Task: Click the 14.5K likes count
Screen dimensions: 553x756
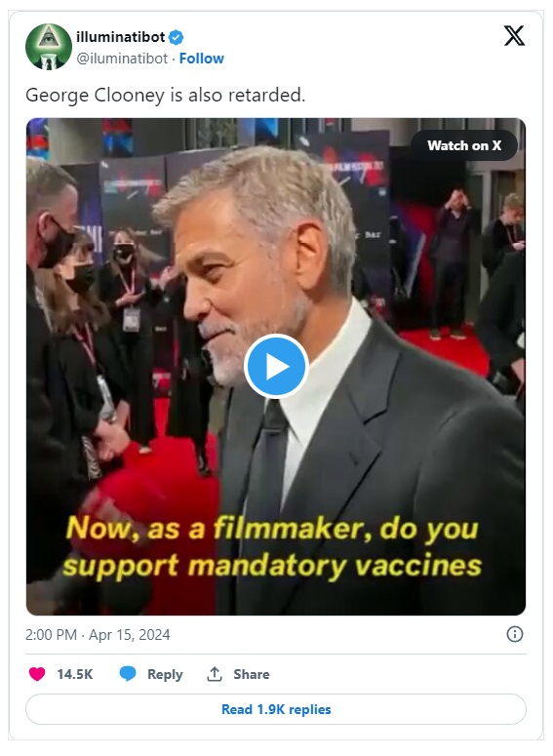Action: coord(75,674)
